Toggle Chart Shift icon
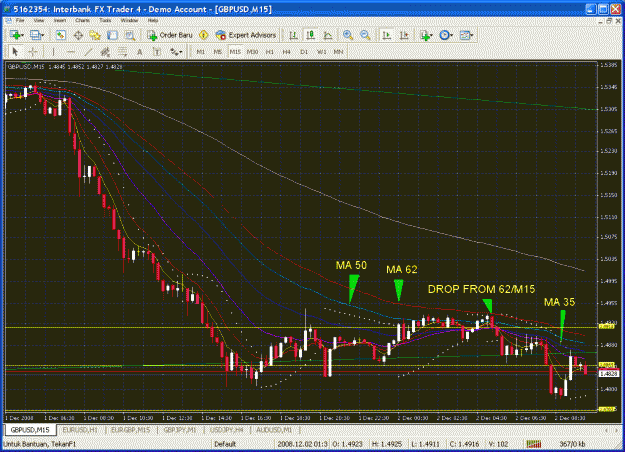This screenshot has height=452, width=625. pyautogui.click(x=404, y=35)
